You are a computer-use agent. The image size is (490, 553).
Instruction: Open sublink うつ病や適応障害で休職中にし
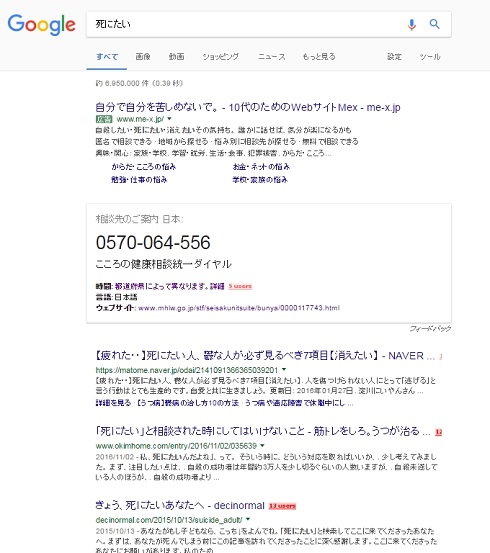point(295,403)
